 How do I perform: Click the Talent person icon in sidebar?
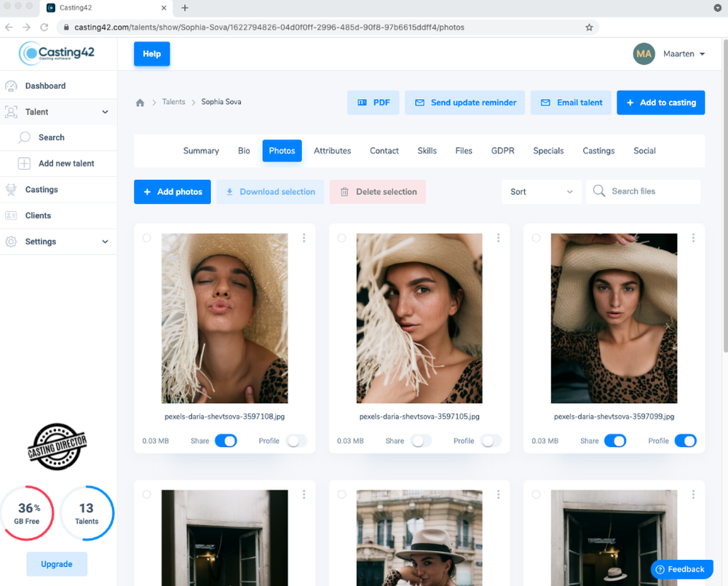(11, 112)
